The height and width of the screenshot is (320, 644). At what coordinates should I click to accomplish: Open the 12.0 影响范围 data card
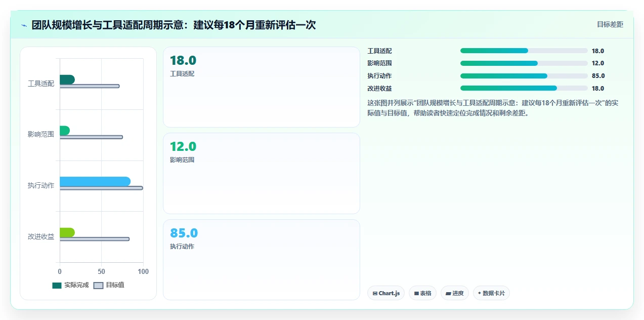pyautogui.click(x=262, y=173)
